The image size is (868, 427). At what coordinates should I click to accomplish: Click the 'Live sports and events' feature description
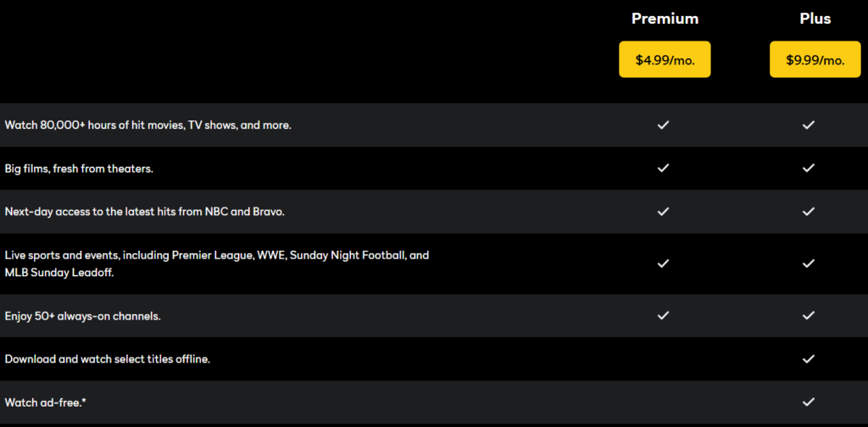point(217,263)
